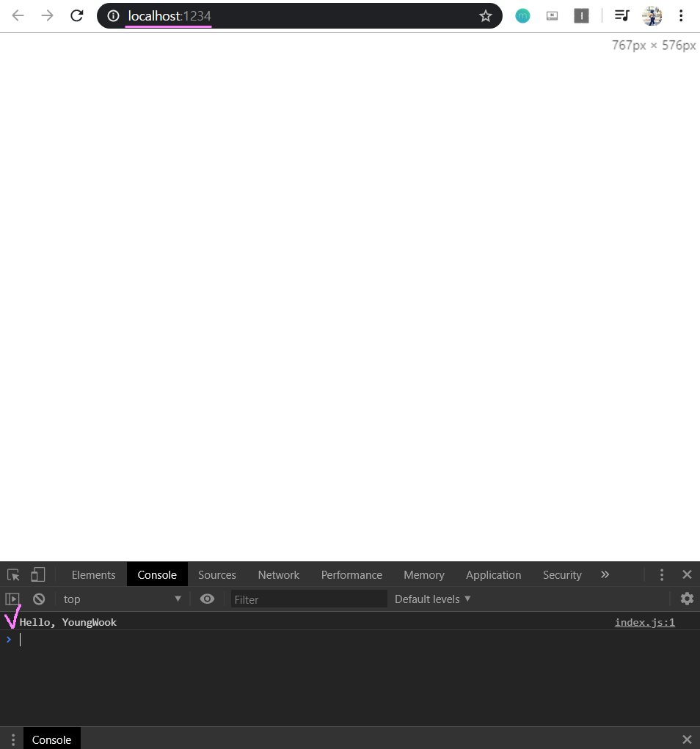Activate the inspect element picker
700x749 pixels.
coord(13,574)
